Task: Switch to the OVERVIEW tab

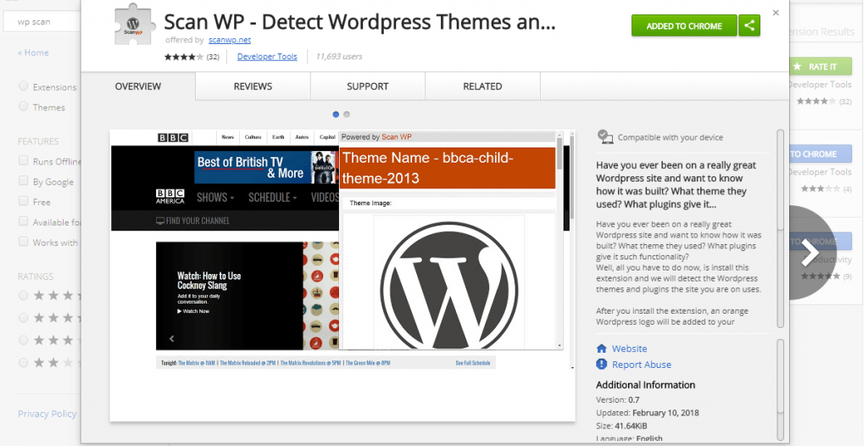Action: [x=138, y=86]
